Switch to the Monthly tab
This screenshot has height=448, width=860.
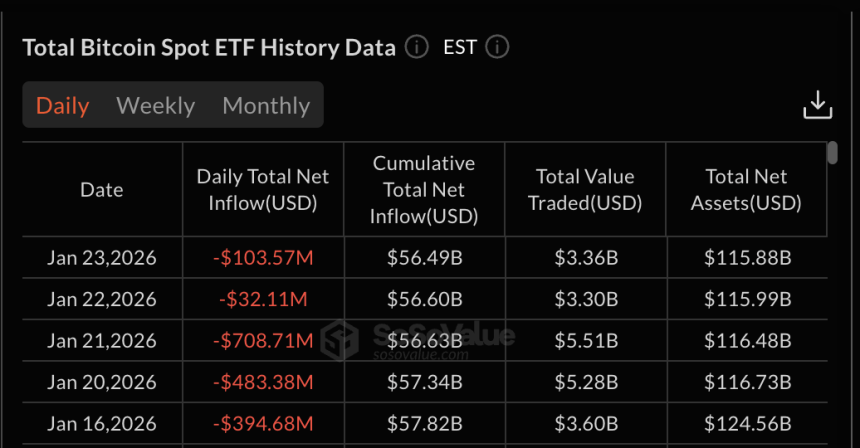(x=266, y=105)
